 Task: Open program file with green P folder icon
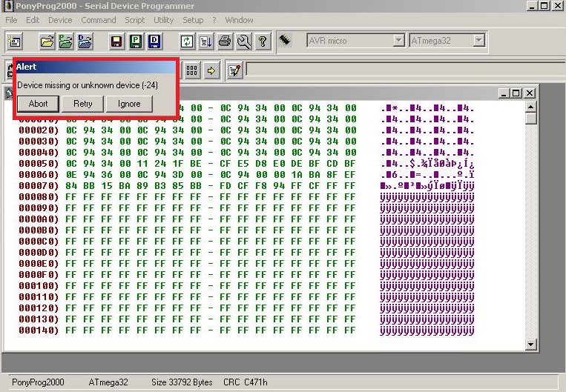[66, 41]
